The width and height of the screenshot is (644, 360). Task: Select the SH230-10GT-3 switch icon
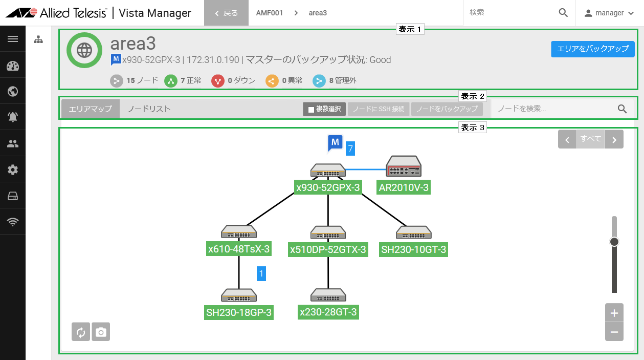coord(414,232)
